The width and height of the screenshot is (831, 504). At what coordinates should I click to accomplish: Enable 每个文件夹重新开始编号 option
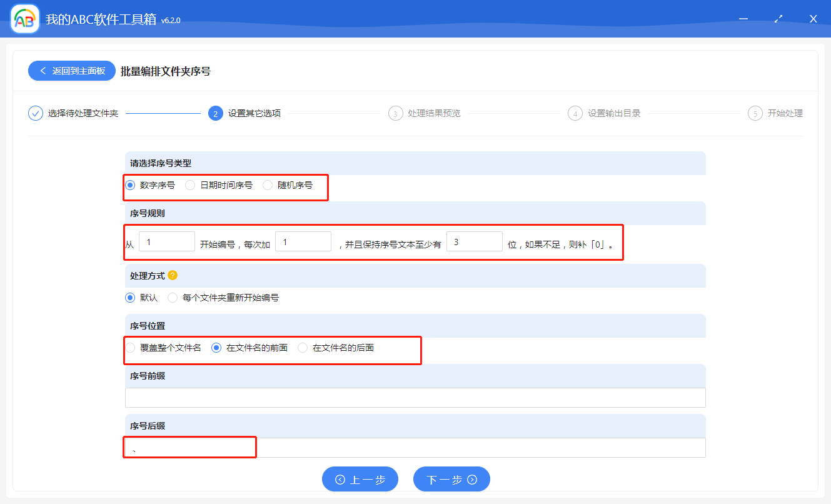pyautogui.click(x=172, y=298)
